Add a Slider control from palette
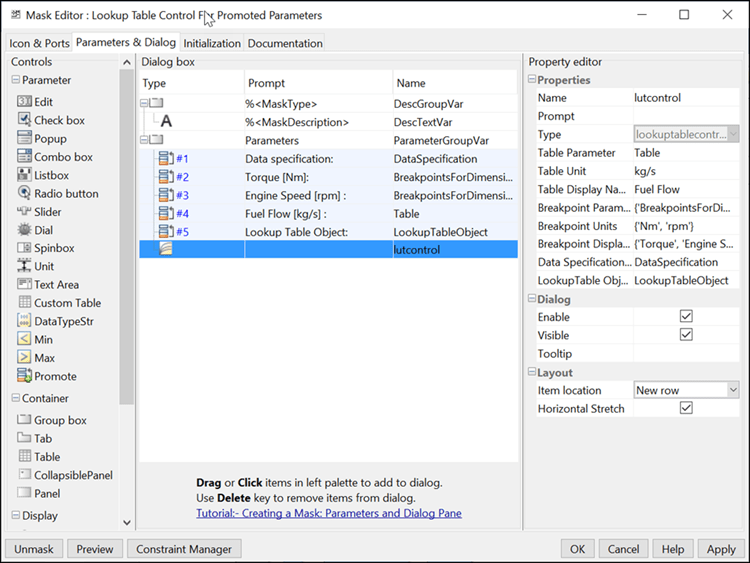Screen dimensions: 750x563 point(39,211)
